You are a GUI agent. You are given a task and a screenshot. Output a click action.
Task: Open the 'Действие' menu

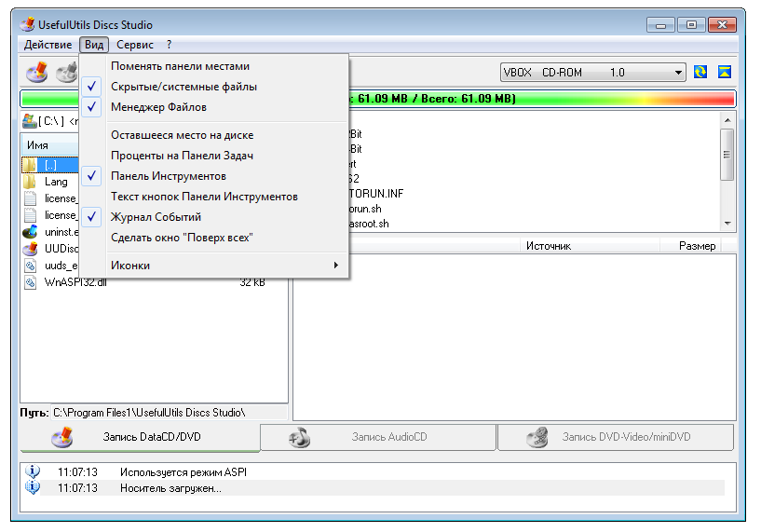coord(48,45)
